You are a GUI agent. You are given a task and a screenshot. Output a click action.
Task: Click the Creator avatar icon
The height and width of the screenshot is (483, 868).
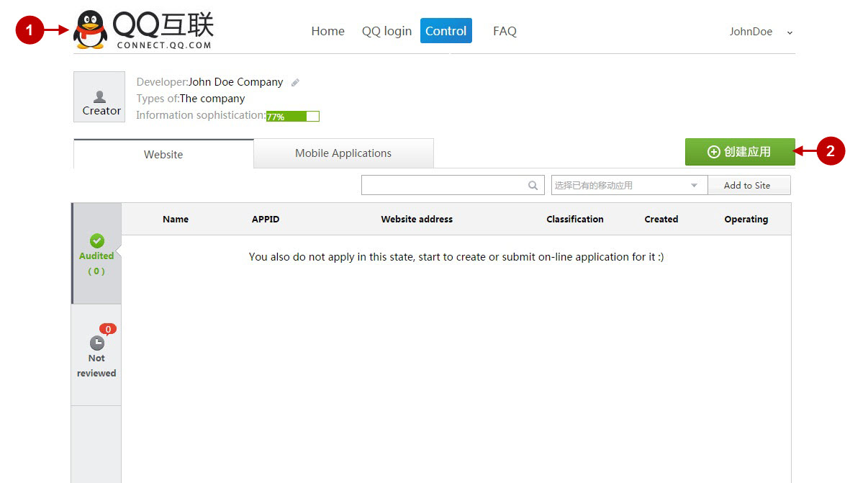coord(99,96)
